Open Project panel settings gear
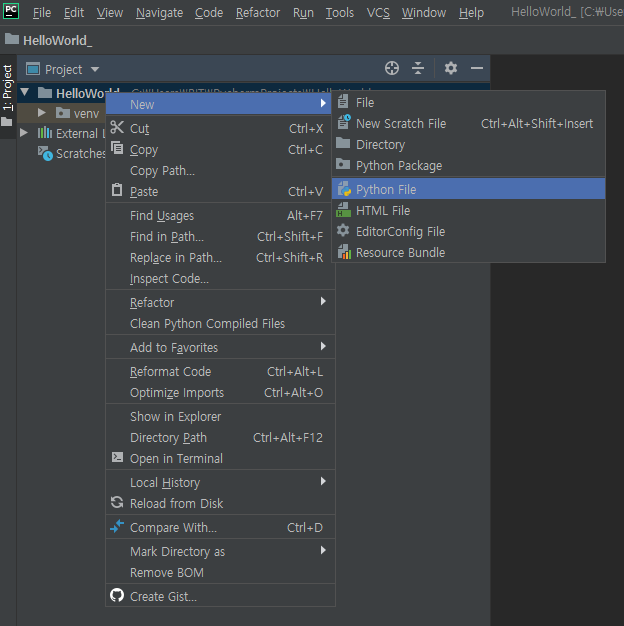The height and width of the screenshot is (626, 624). pyautogui.click(x=451, y=68)
